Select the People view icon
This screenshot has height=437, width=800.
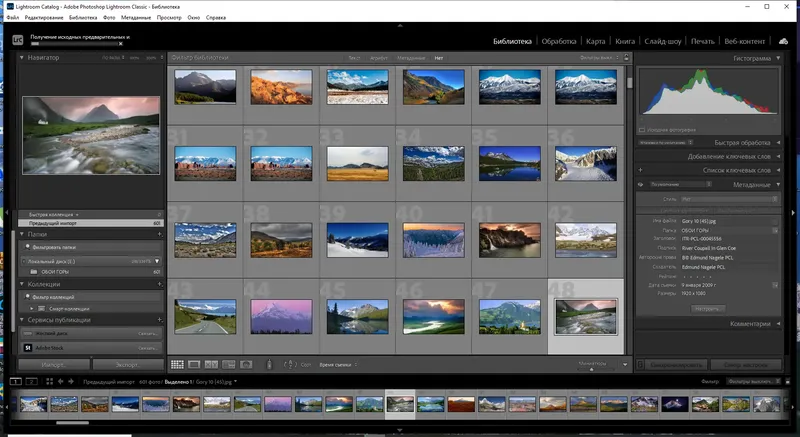pos(248,365)
